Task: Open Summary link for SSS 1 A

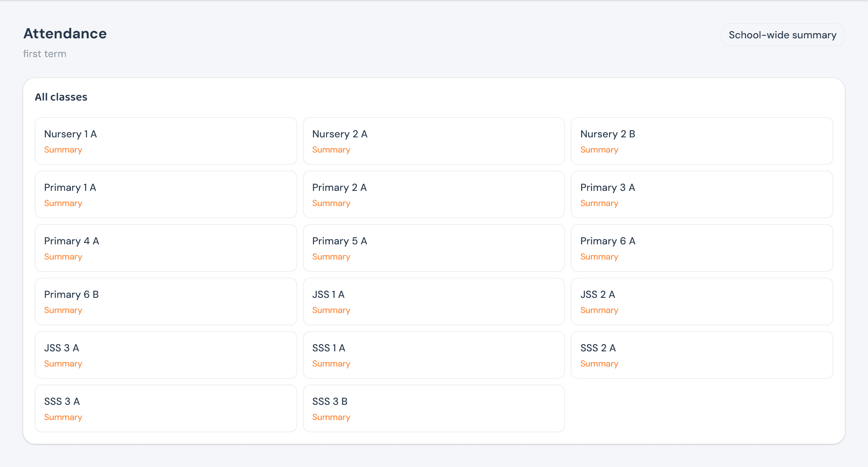Action: click(x=331, y=364)
